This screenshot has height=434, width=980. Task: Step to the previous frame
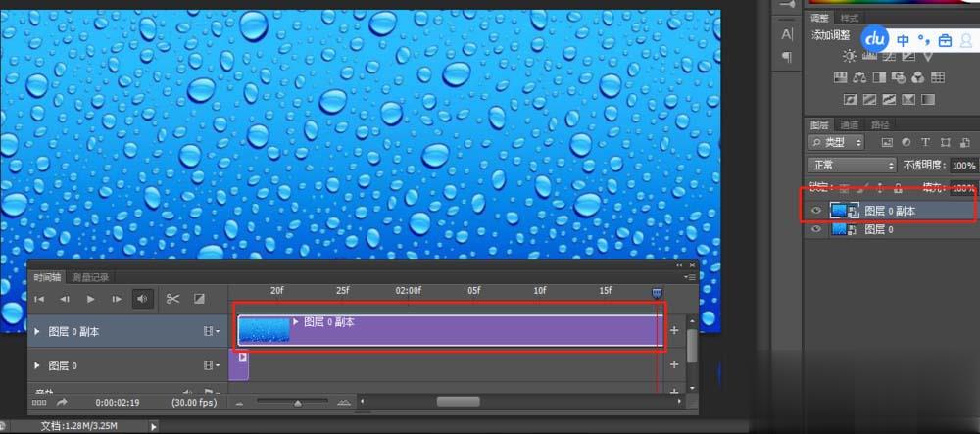click(65, 299)
